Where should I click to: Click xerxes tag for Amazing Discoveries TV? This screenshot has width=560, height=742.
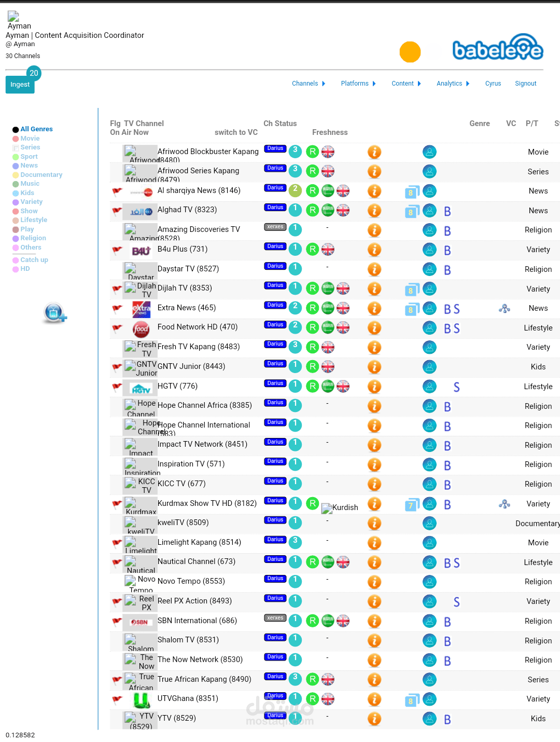pyautogui.click(x=275, y=227)
